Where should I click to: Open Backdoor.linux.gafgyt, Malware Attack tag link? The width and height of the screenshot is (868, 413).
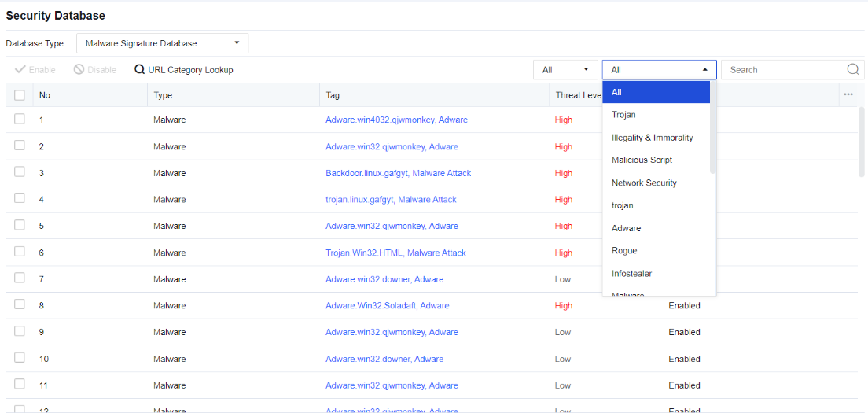click(398, 173)
